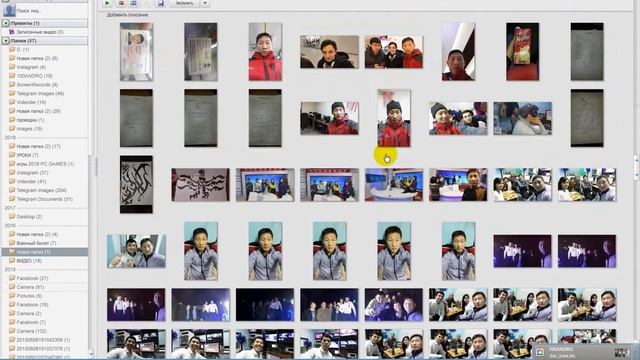The image size is (640, 360).
Task: Select the Новая папка (2) (6) folder
Action: pyautogui.click(x=37, y=58)
